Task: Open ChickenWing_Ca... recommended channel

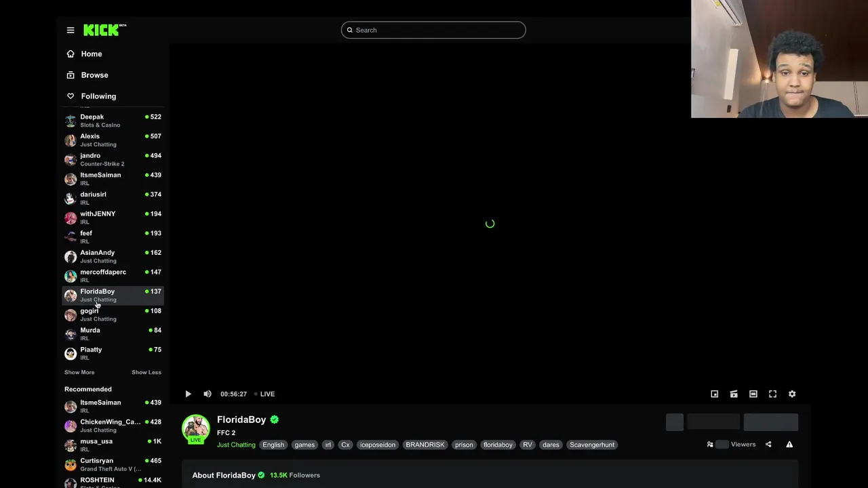Action: (113, 426)
